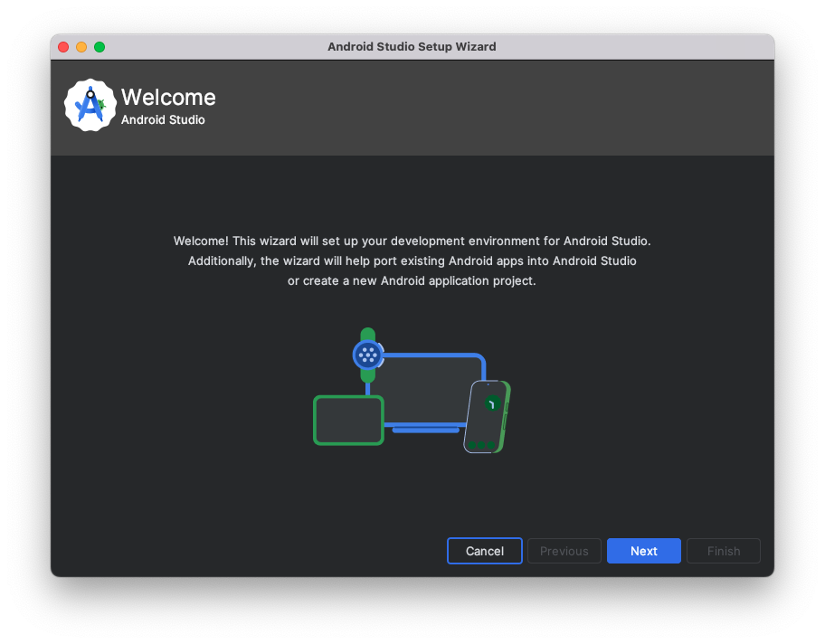Maximize the window using the green button

click(x=100, y=47)
